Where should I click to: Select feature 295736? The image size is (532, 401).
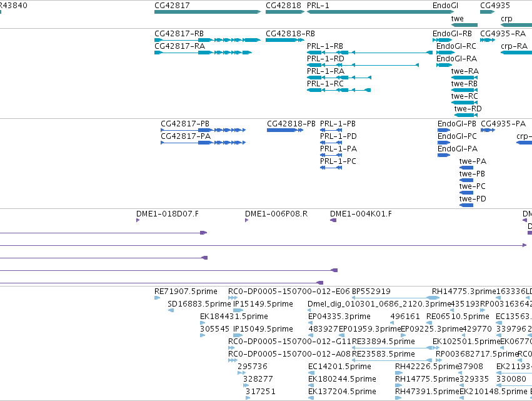(253, 367)
